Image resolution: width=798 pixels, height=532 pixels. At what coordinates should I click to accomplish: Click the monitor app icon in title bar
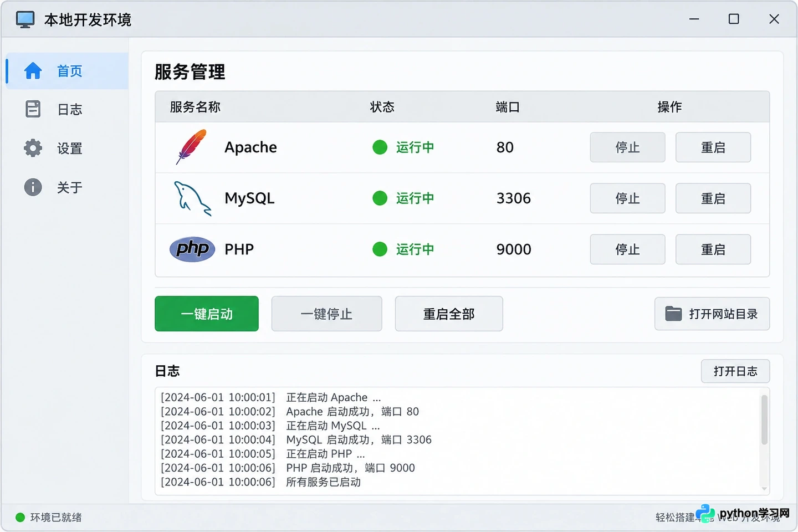[x=25, y=19]
